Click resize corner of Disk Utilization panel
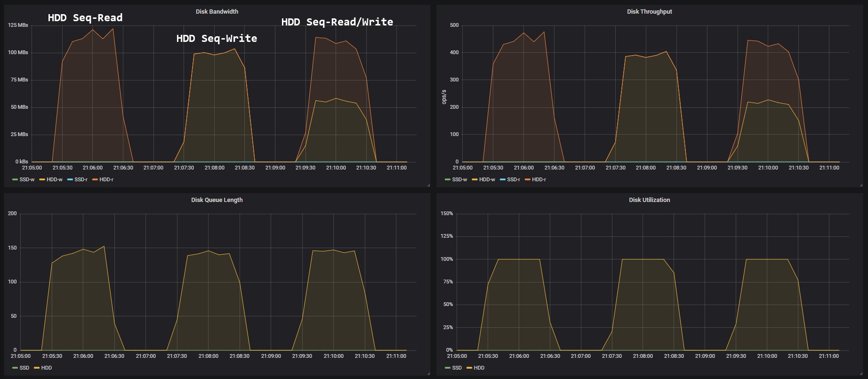Viewport: 868px width, 379px height. 861,374
